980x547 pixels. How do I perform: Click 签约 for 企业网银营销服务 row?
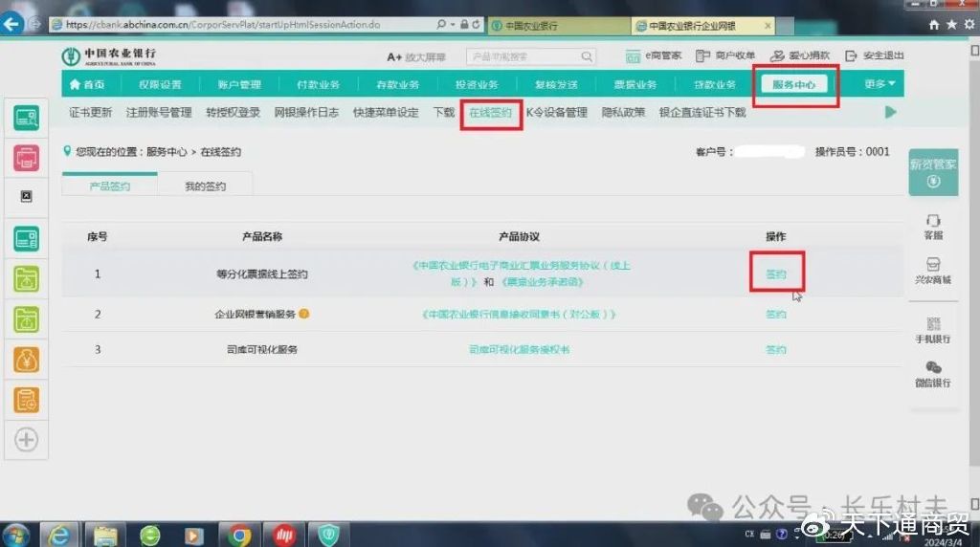click(x=775, y=314)
